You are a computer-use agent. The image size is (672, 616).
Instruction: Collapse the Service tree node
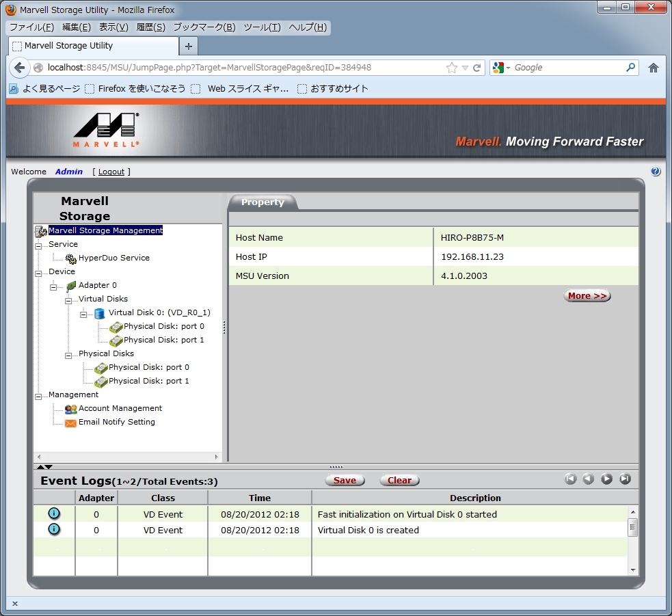pos(39,245)
